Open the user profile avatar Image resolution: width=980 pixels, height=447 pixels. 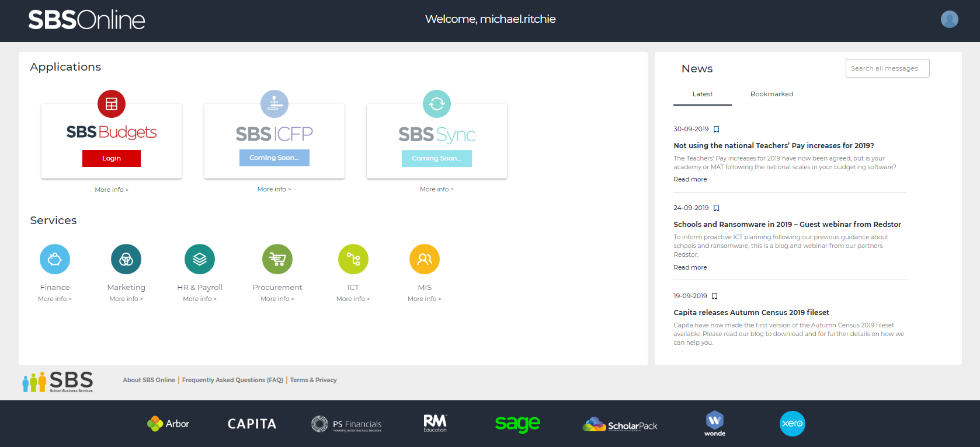pyautogui.click(x=950, y=19)
